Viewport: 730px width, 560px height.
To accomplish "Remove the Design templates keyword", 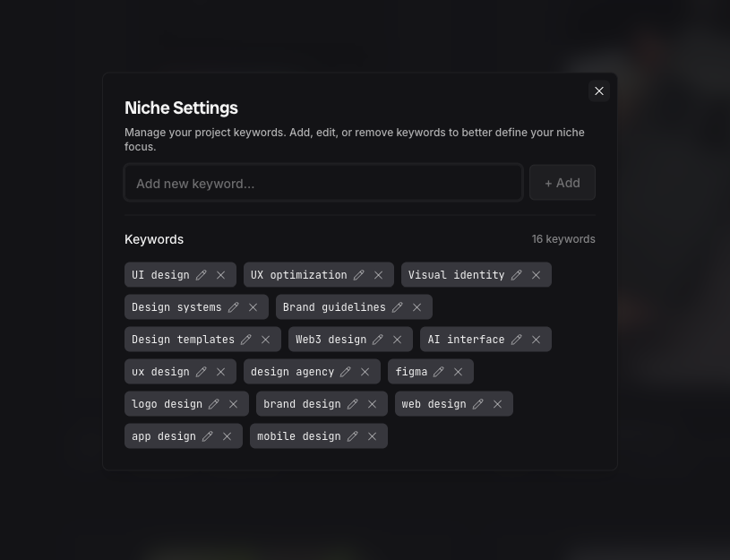I will coord(265,340).
